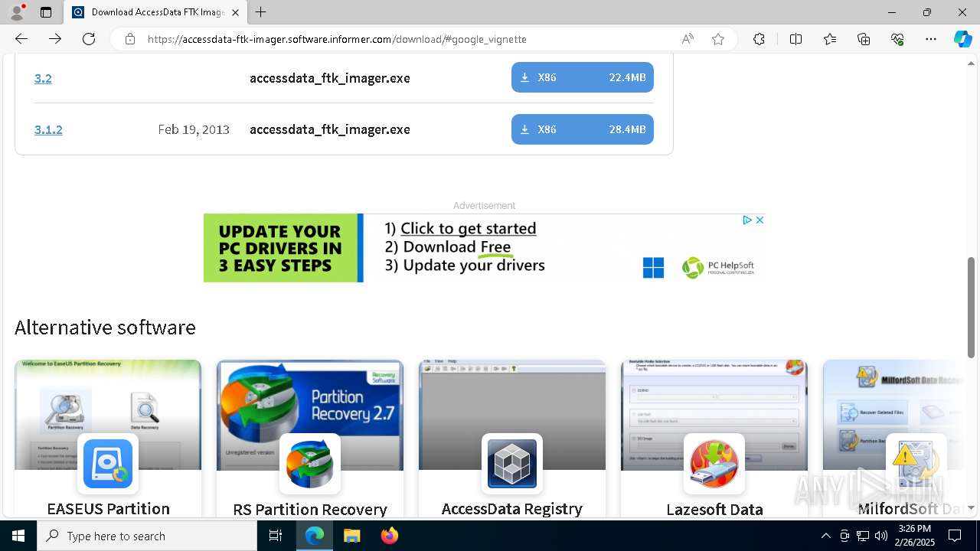Open File Explorer from the taskbar
Image resolution: width=980 pixels, height=551 pixels.
(351, 536)
